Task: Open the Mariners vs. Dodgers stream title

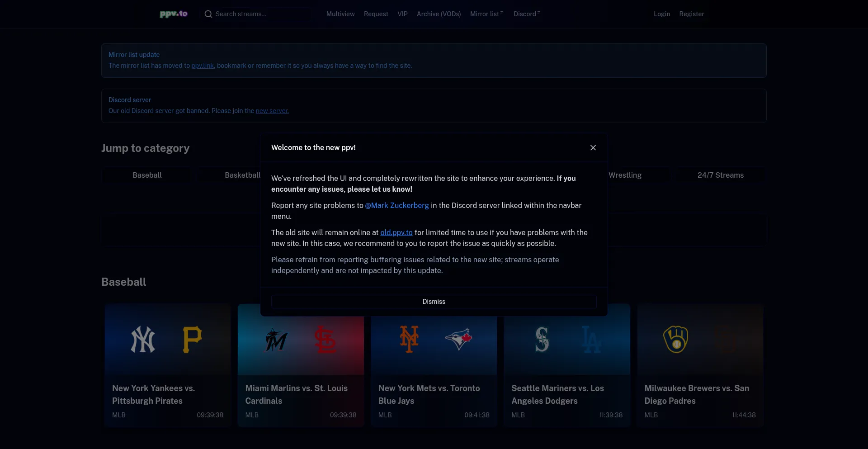Action: 558,394
